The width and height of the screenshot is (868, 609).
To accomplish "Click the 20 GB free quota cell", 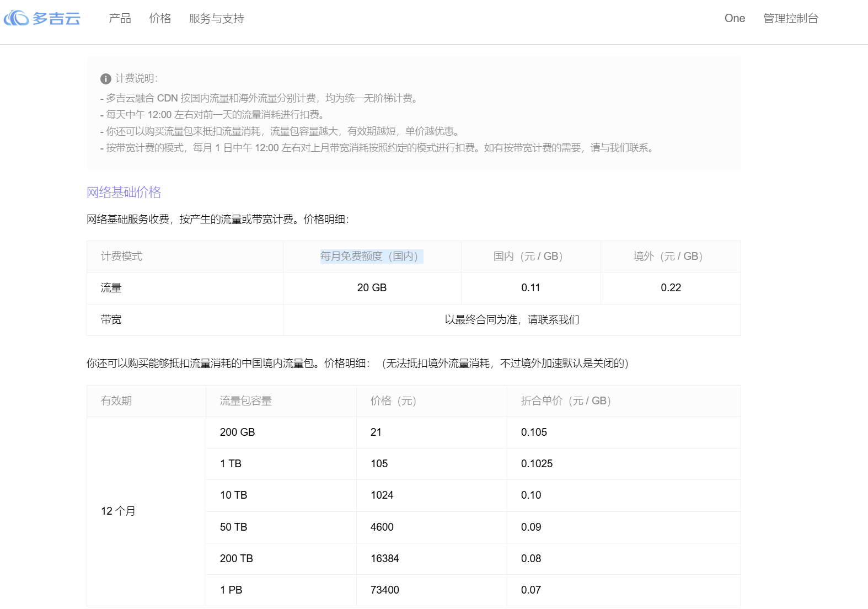I will point(372,288).
